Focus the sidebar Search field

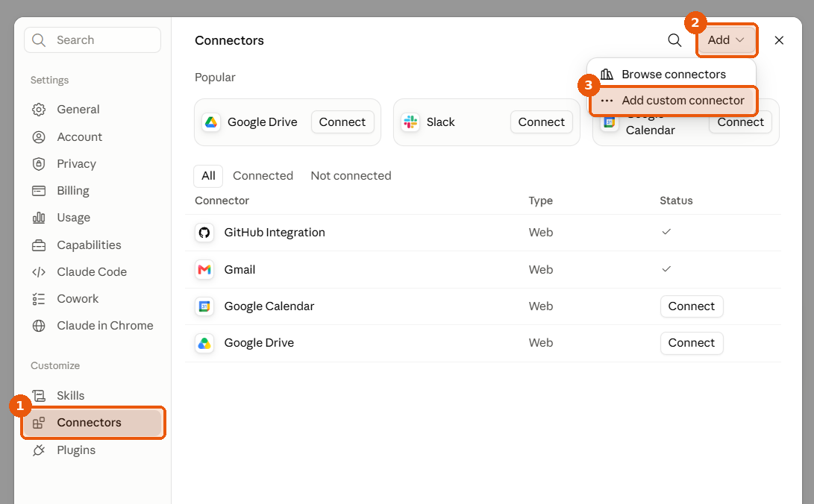(93, 40)
